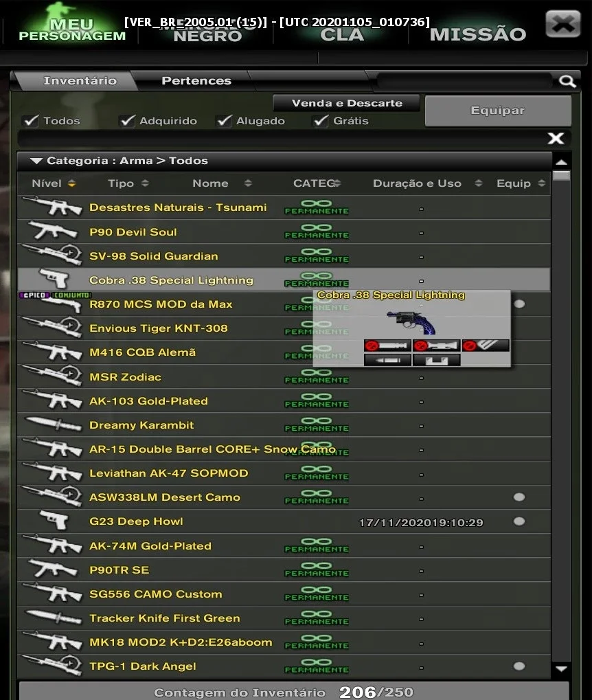Click the scrollbar up arrow
The height and width of the screenshot is (700, 592).
tap(561, 162)
